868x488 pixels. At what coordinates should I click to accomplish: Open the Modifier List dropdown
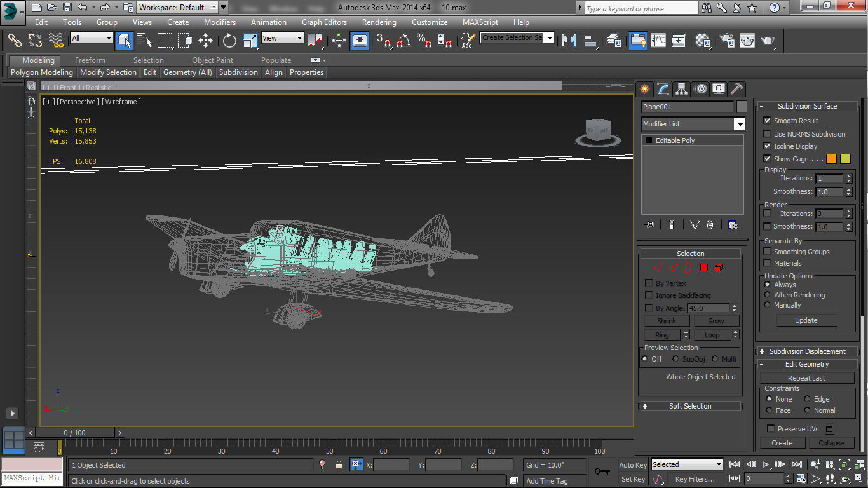click(693, 124)
